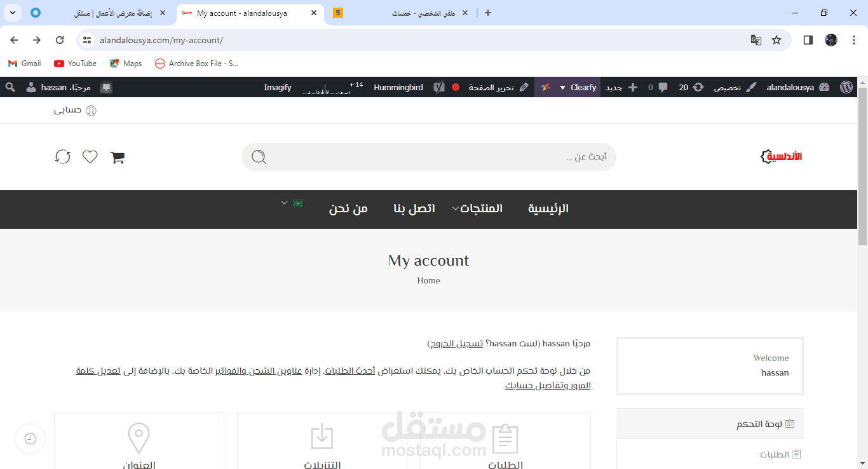Viewport: 868px width, 469px height.
Task: Submit search with the magnifier icon
Action: click(259, 157)
